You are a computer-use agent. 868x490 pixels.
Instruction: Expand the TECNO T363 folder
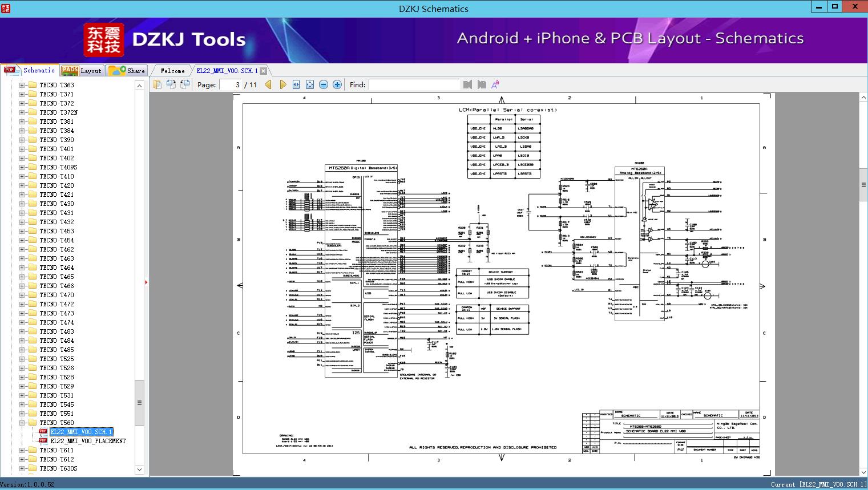(x=22, y=85)
